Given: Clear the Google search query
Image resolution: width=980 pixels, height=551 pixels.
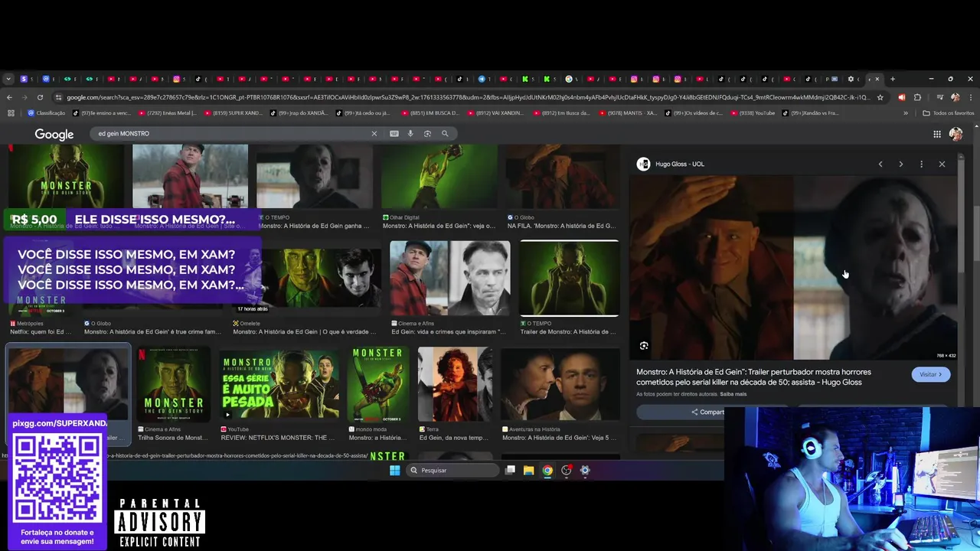Looking at the screenshot, I should (374, 133).
